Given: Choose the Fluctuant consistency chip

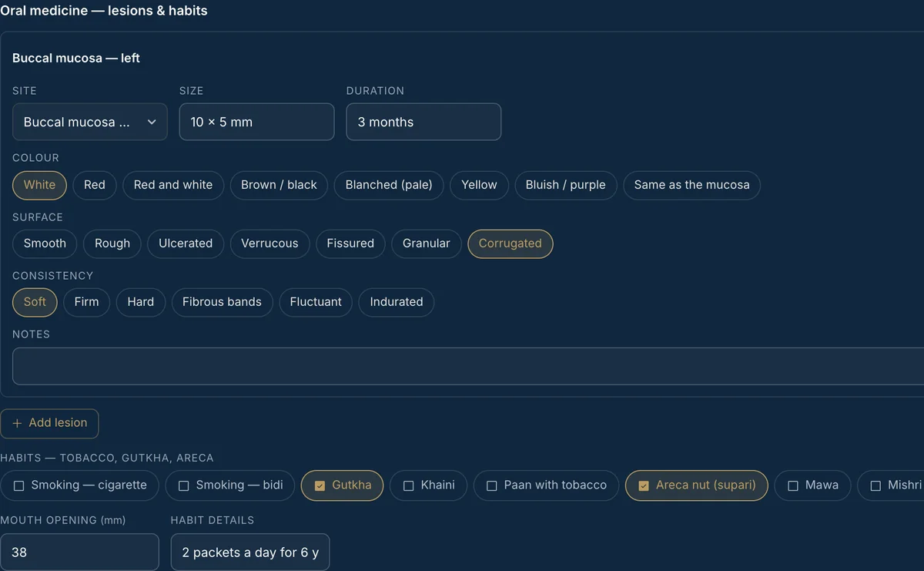Looking at the screenshot, I should [316, 302].
